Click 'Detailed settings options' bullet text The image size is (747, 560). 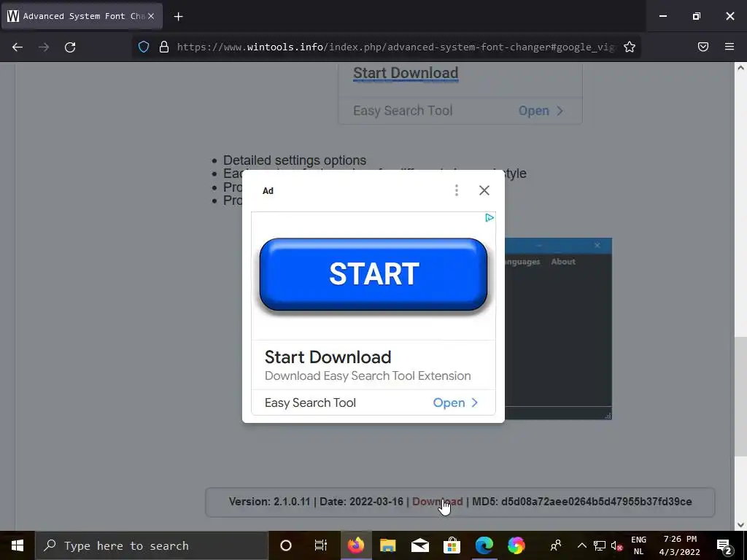pyautogui.click(x=295, y=160)
